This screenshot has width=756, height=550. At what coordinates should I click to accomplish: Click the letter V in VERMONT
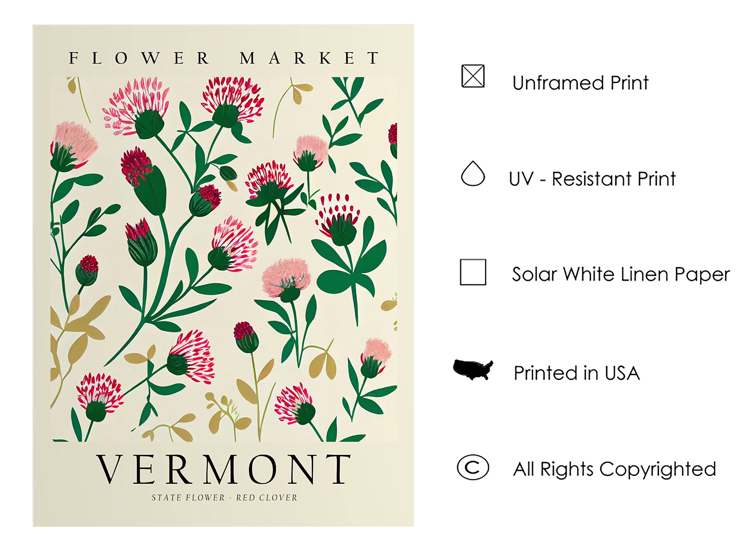[109, 469]
